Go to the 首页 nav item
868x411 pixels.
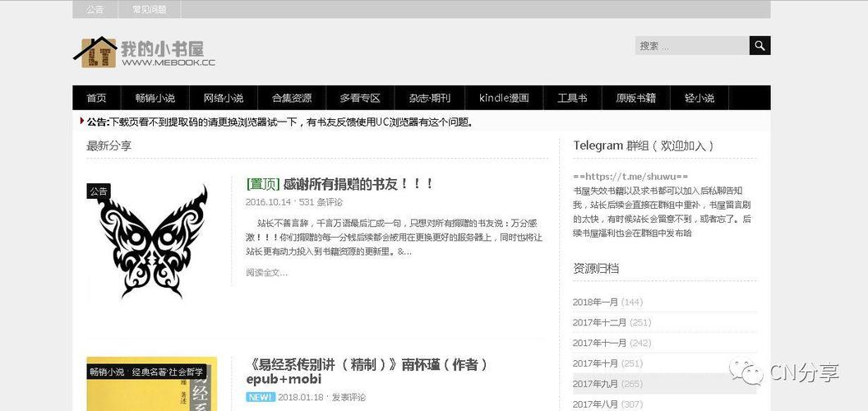[96, 98]
